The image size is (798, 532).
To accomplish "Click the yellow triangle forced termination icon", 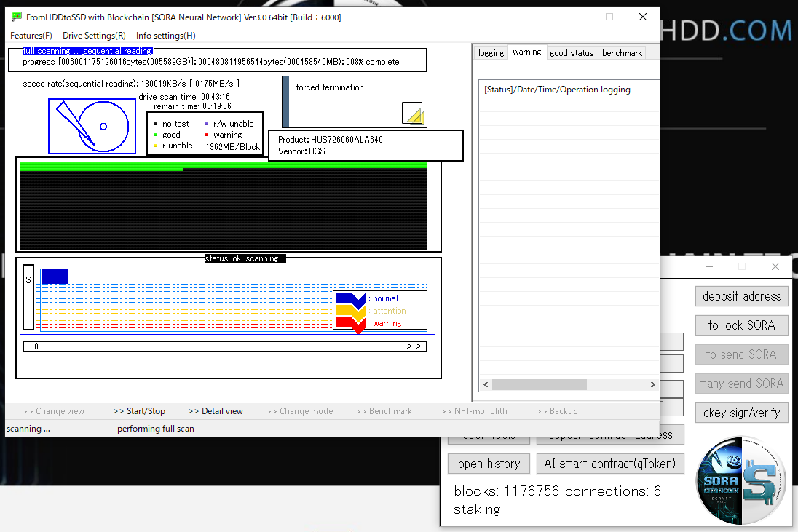I will 412,113.
